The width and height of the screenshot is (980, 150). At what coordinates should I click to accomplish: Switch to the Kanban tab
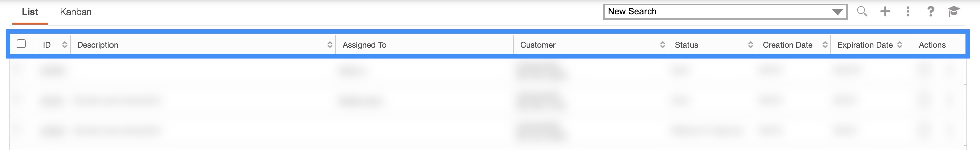coord(76,12)
